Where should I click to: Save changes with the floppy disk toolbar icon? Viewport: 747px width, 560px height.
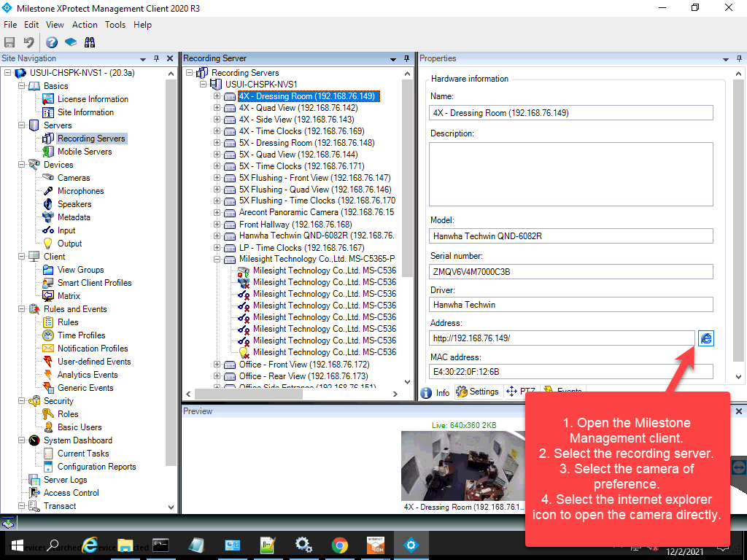coord(9,42)
